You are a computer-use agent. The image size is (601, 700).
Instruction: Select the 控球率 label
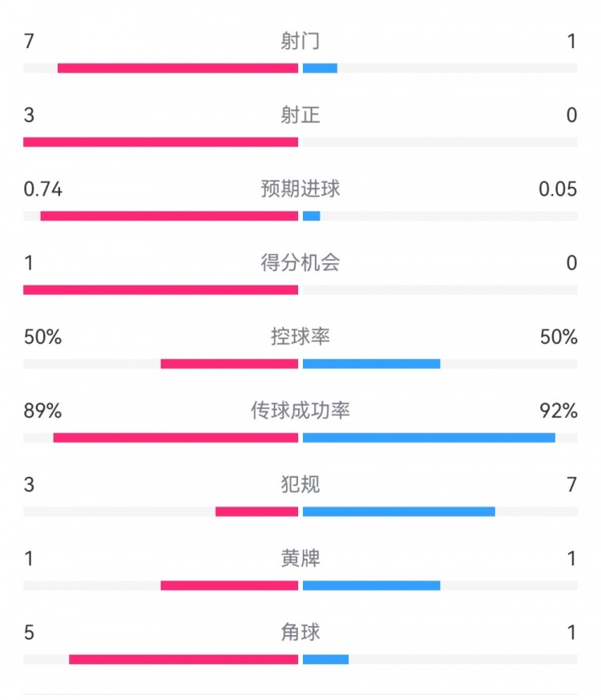[x=300, y=337]
